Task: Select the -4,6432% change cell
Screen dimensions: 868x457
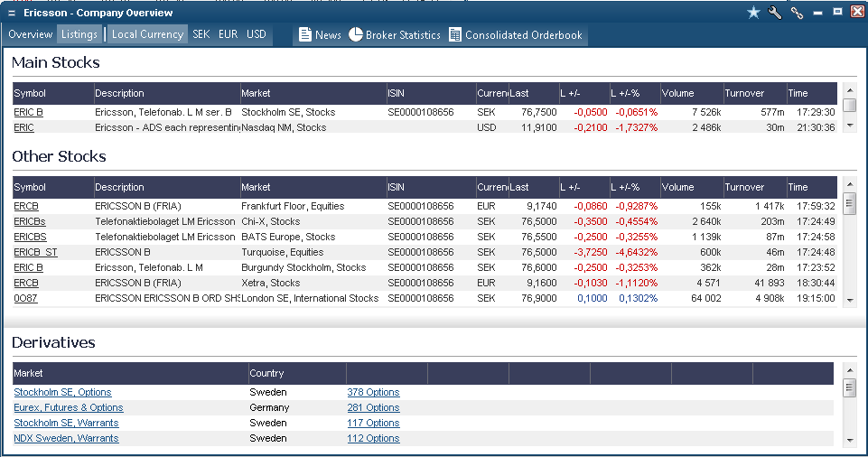Action: (637, 252)
